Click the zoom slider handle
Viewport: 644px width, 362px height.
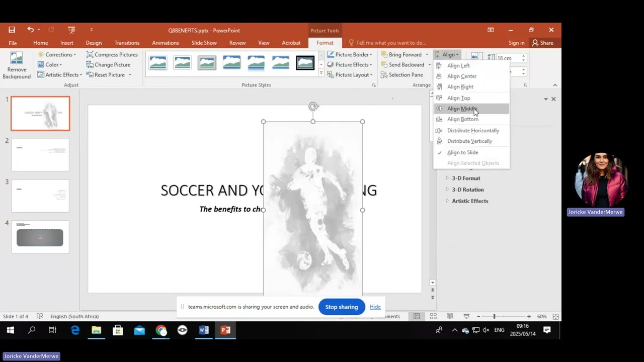[x=494, y=316]
